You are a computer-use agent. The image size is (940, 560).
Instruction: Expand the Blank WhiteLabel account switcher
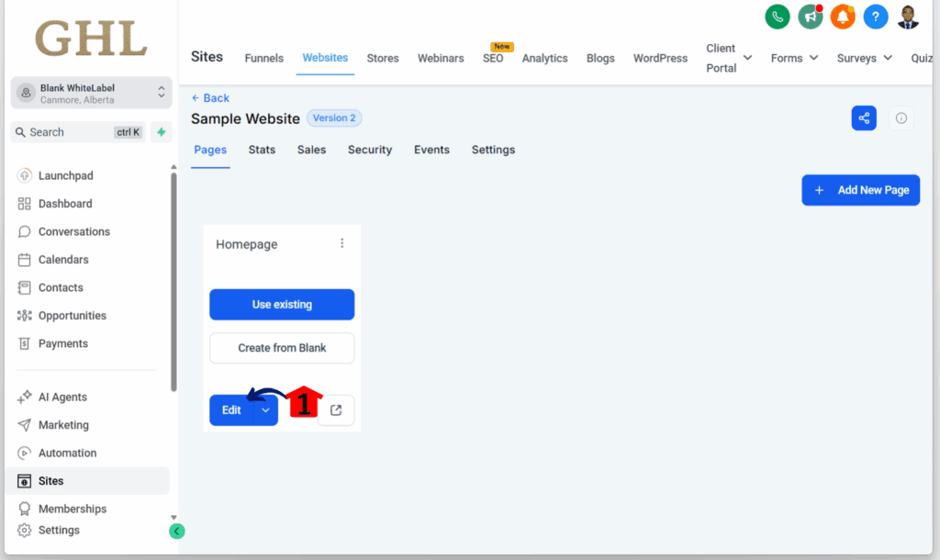(91, 93)
